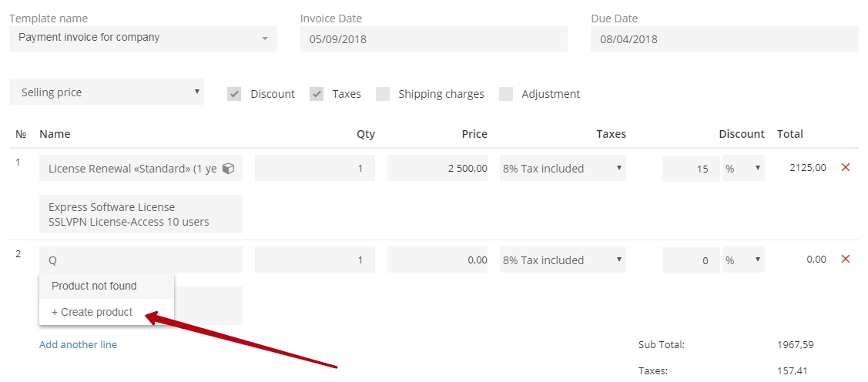Remove the second invoice line with red X
Screen dimensions: 868x382
[x=846, y=259]
